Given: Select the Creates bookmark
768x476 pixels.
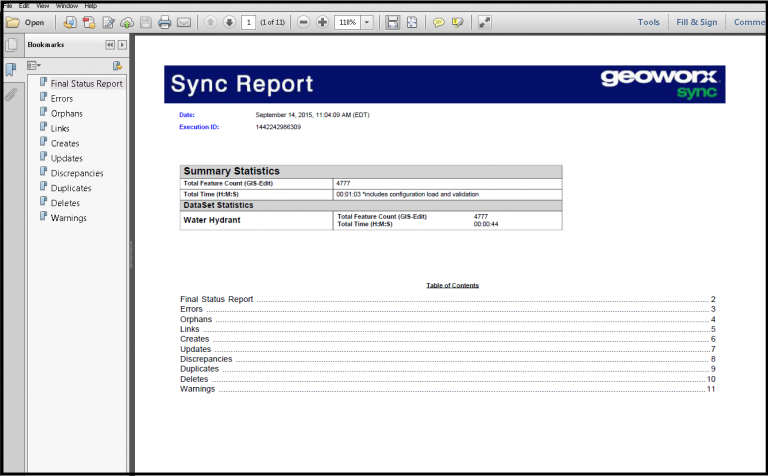Looking at the screenshot, I should coord(65,143).
